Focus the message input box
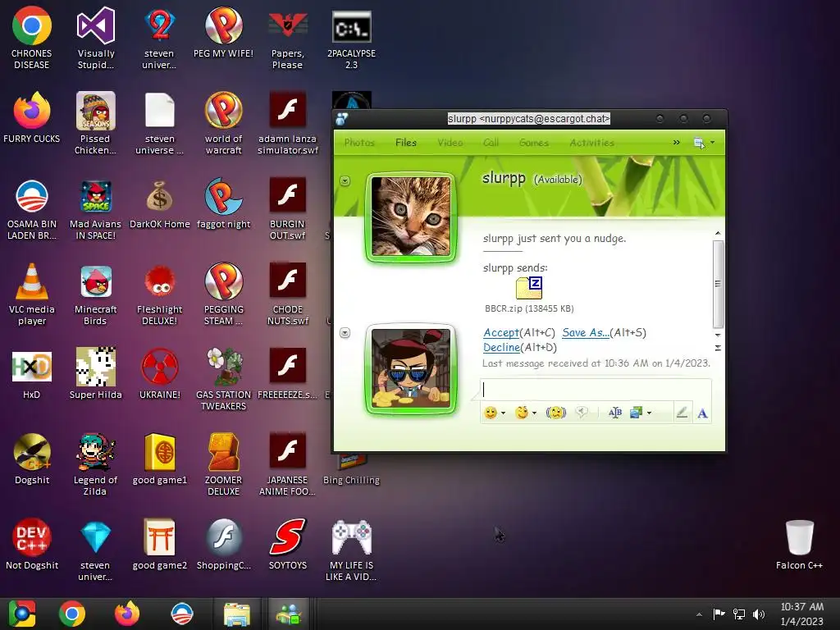The height and width of the screenshot is (630, 840). 596,390
